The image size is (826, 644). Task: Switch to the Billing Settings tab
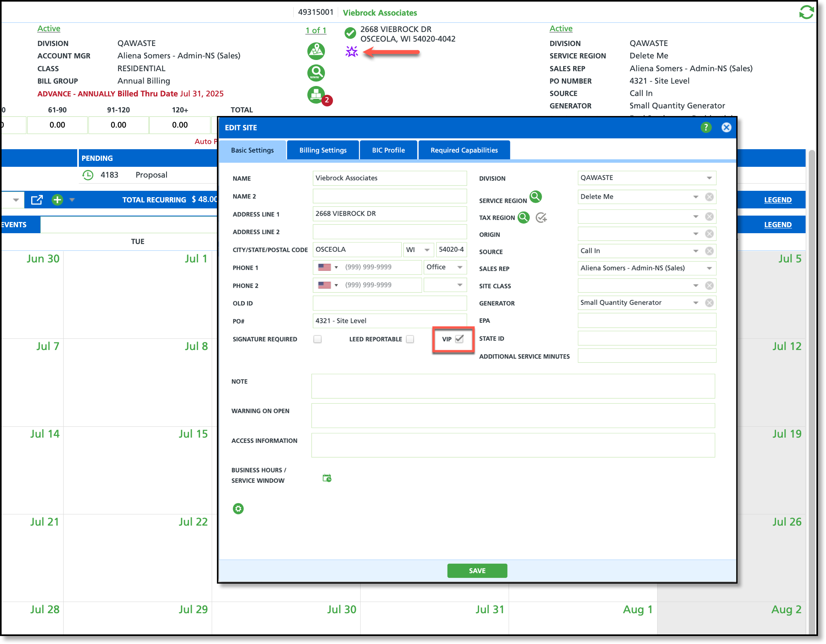click(323, 150)
